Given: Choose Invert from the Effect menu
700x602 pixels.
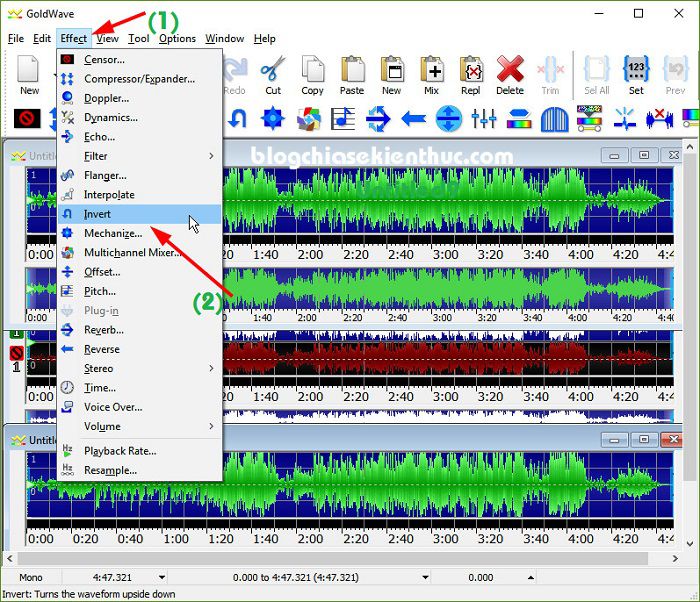Looking at the screenshot, I should tap(139, 214).
